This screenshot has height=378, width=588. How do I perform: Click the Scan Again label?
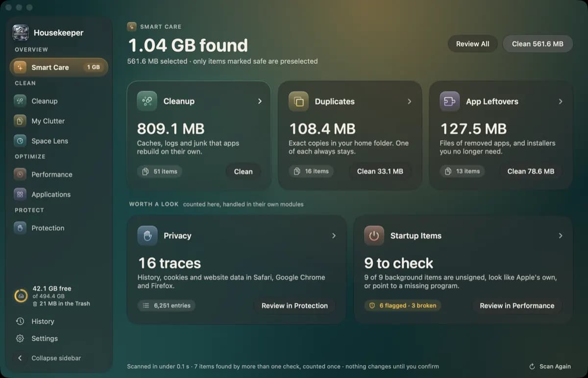point(555,367)
